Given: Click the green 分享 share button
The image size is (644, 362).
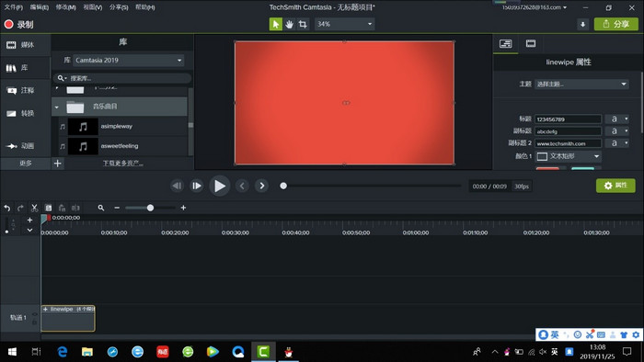Looking at the screenshot, I should coord(616,24).
